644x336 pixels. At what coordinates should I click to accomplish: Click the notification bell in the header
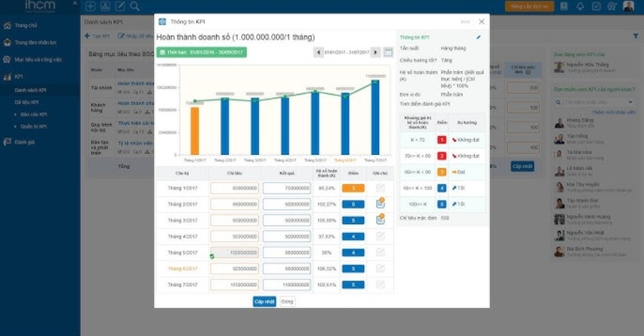pyautogui.click(x=579, y=6)
